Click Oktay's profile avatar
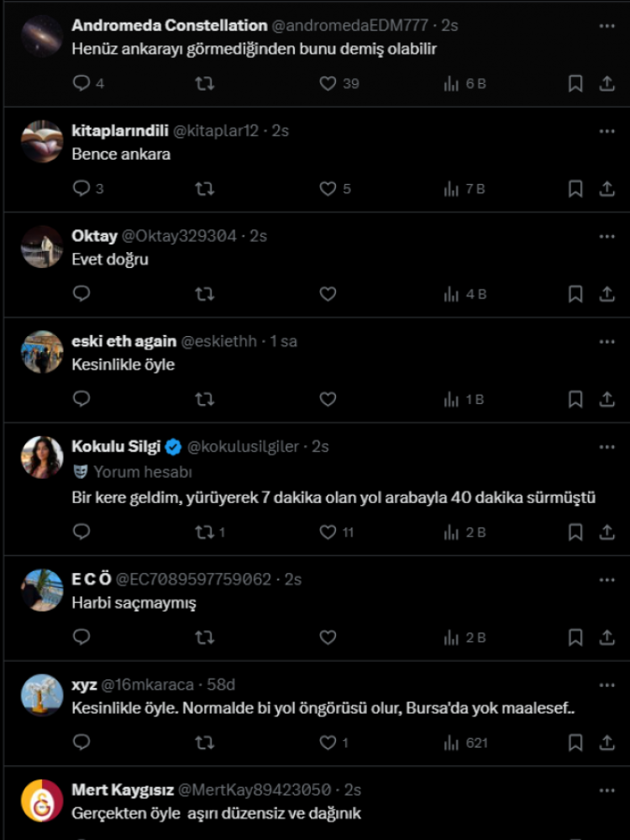 tap(42, 246)
